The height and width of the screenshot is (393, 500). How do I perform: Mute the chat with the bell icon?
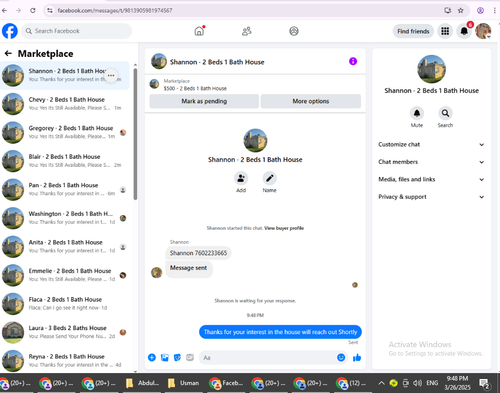tap(417, 113)
